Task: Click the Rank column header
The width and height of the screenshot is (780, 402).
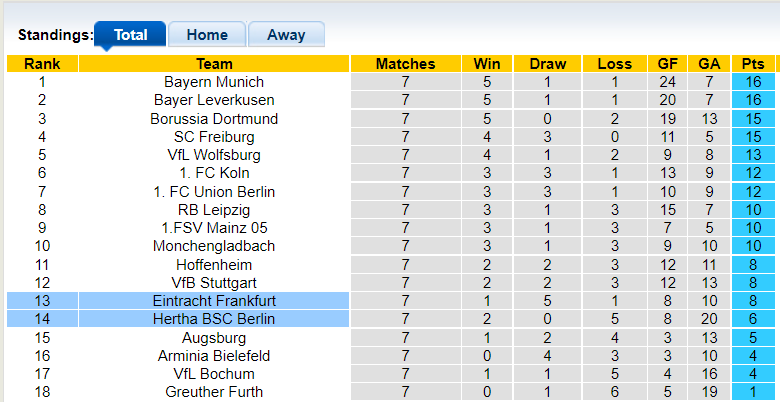Action: tap(42, 64)
